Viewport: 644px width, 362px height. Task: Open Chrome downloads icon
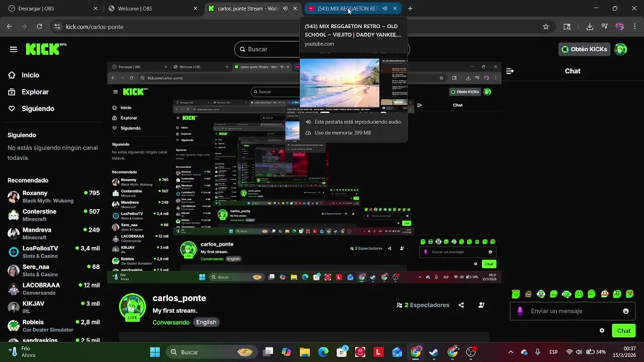pos(590,27)
